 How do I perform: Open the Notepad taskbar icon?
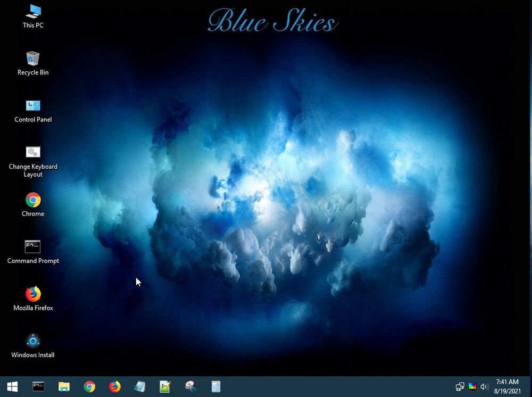[x=140, y=386]
